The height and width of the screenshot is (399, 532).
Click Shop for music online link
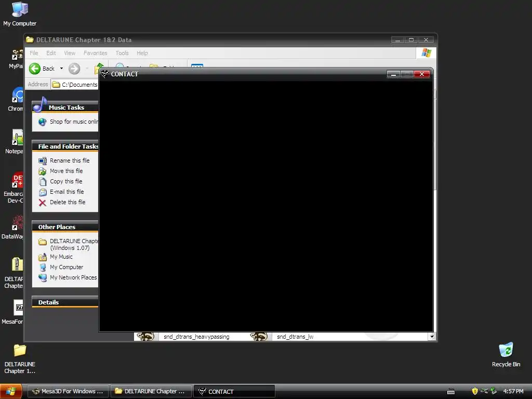click(x=74, y=122)
